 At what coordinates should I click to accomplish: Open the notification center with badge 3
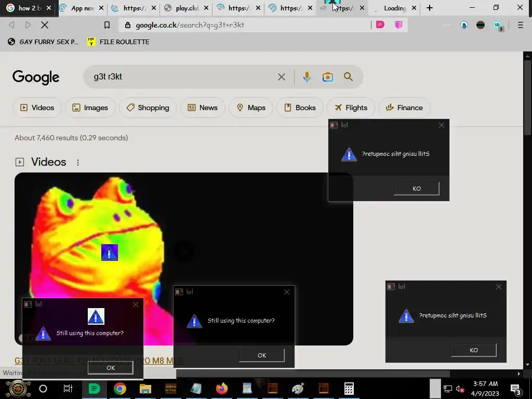click(x=516, y=390)
